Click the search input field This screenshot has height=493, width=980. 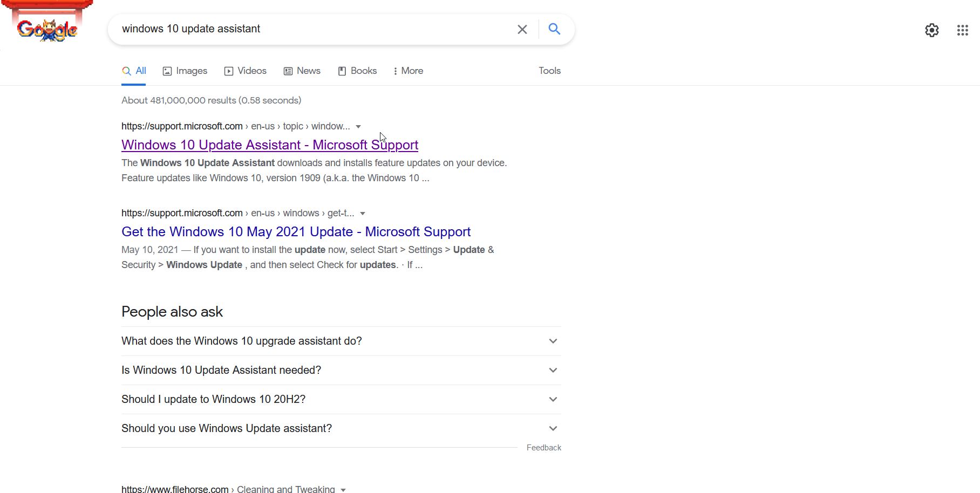pos(313,29)
